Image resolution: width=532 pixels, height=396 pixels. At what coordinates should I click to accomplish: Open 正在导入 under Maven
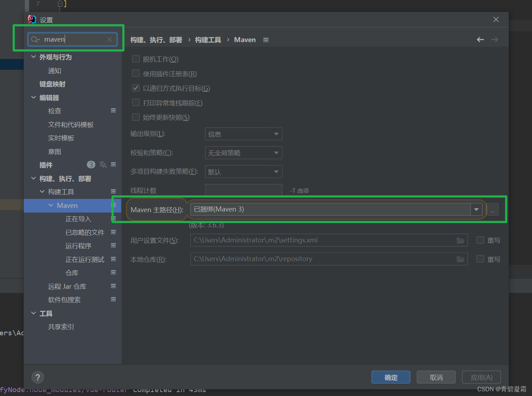tap(78, 219)
